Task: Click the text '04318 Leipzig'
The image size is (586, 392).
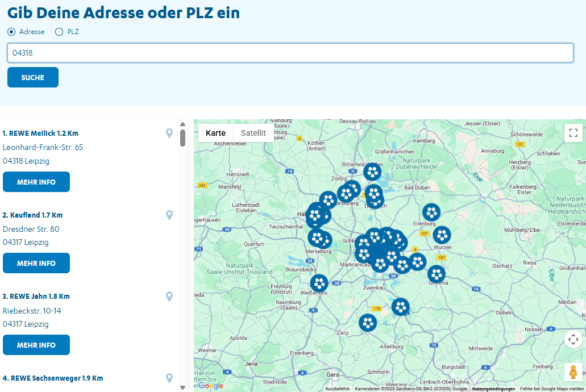Action: click(x=26, y=161)
